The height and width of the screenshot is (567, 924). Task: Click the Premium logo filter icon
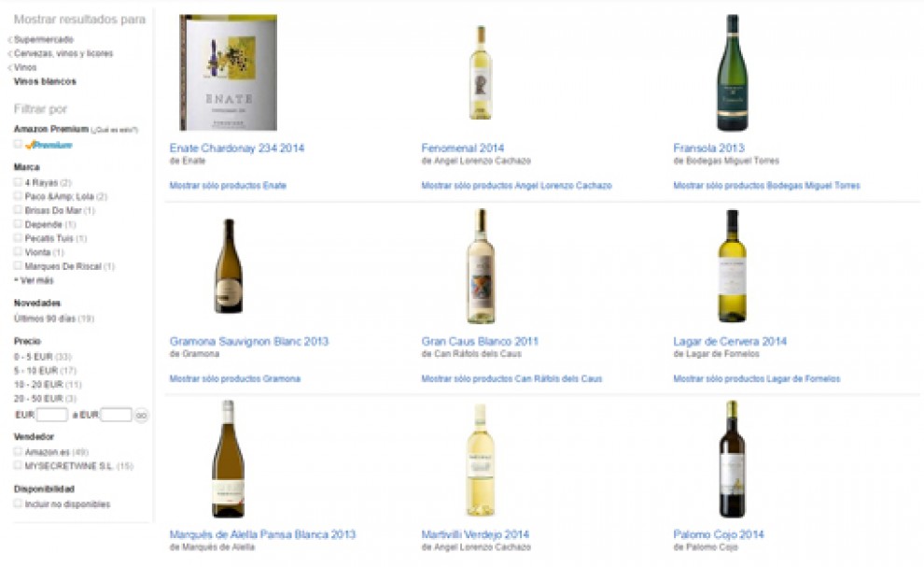point(49,145)
